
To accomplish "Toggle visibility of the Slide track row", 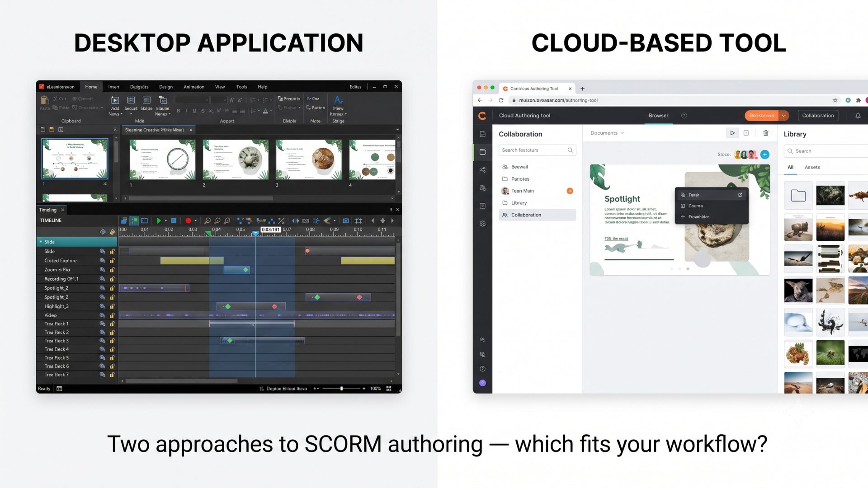I will (x=102, y=251).
